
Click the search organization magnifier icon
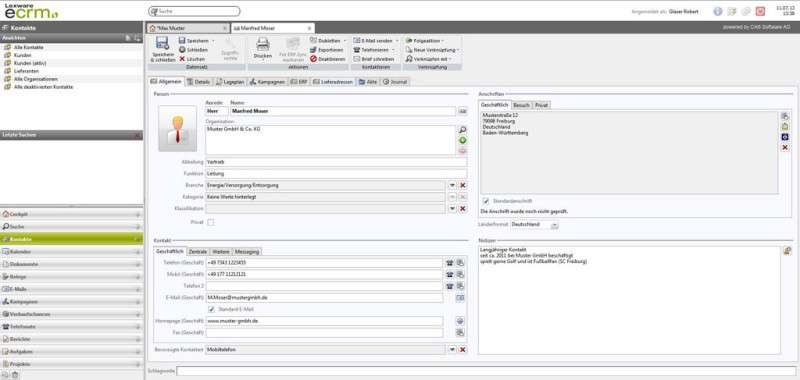pyautogui.click(x=462, y=130)
